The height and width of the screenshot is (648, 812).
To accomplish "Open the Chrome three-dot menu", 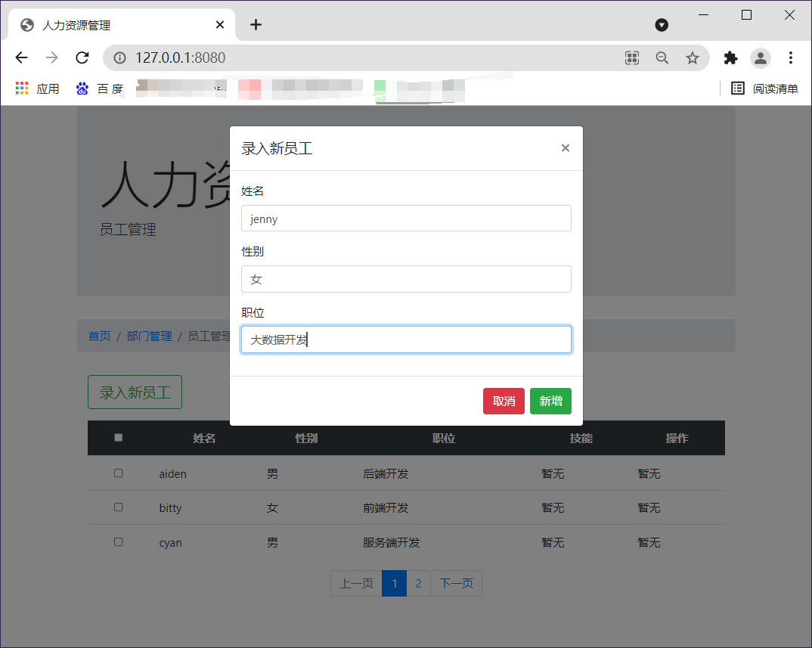I will (x=791, y=57).
